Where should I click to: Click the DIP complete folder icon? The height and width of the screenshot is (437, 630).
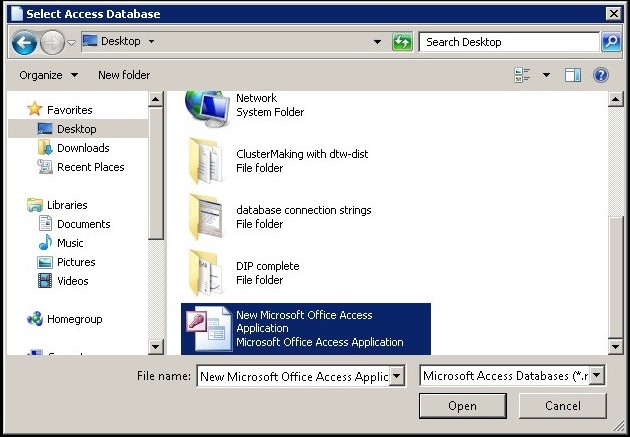pyautogui.click(x=206, y=273)
